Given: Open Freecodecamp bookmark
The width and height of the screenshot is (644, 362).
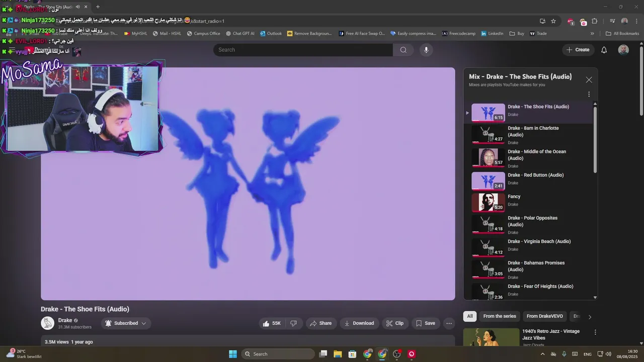Looking at the screenshot, I should pos(459,34).
